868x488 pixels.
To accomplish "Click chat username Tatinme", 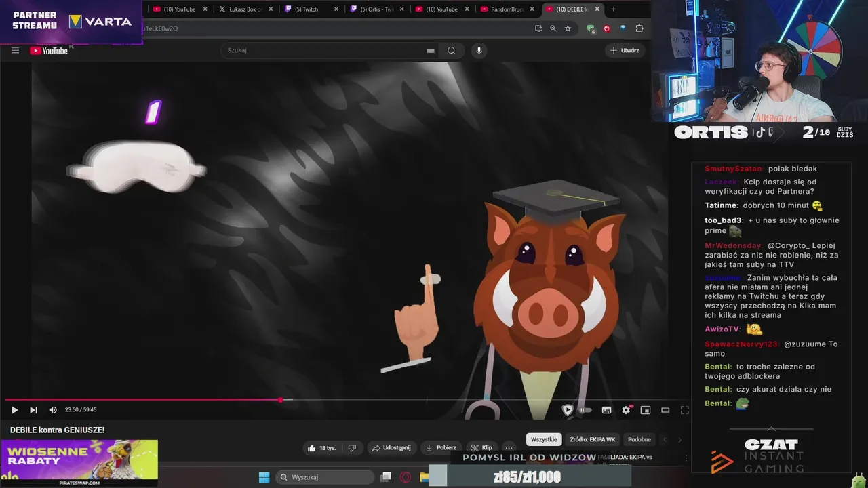I will point(721,205).
